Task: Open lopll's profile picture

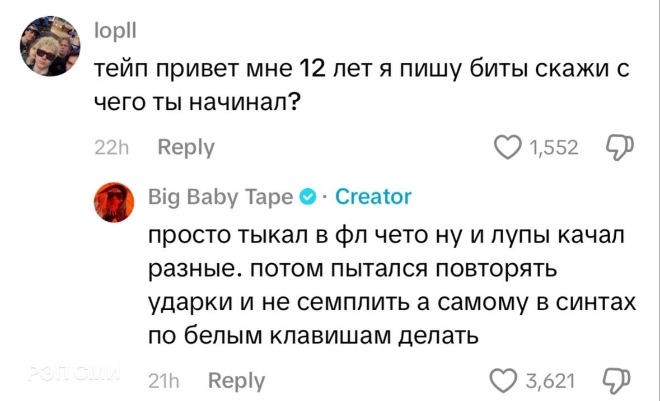Action: coord(49,47)
